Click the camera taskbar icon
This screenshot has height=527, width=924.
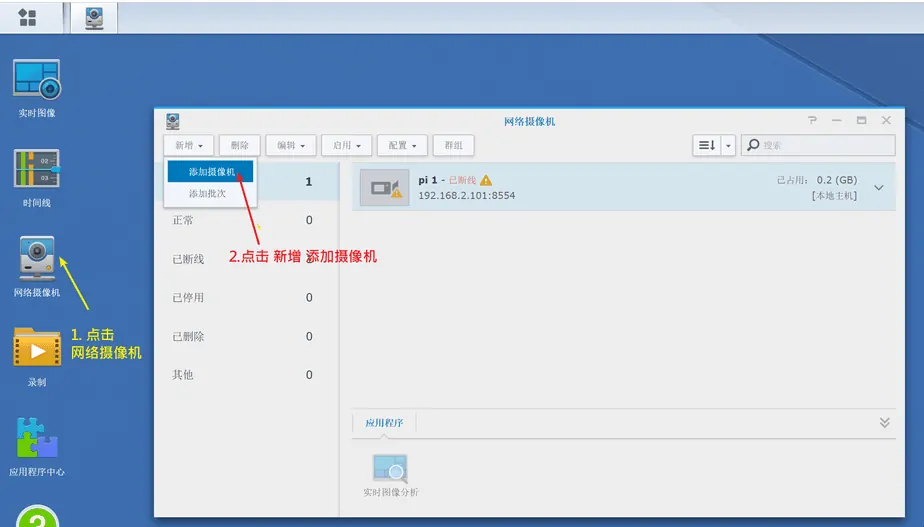[94, 17]
